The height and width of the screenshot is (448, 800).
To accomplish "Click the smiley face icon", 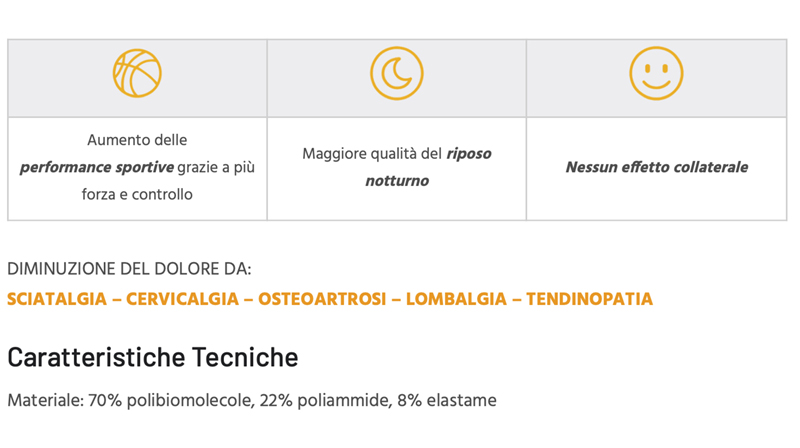I will 656,73.
